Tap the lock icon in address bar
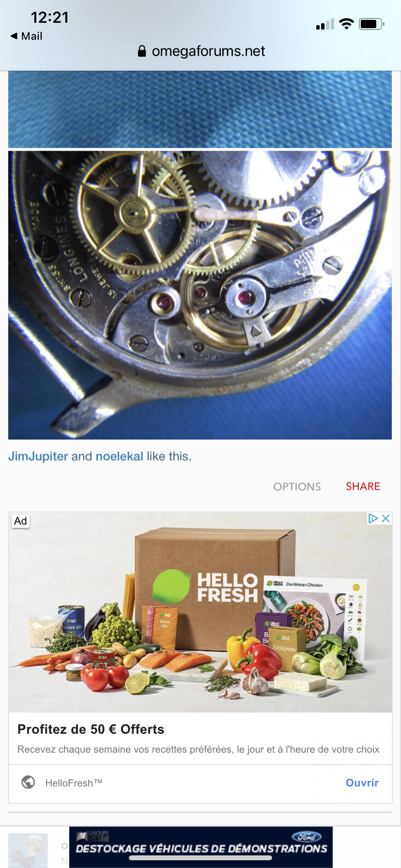This screenshot has height=868, width=401. coord(142,51)
